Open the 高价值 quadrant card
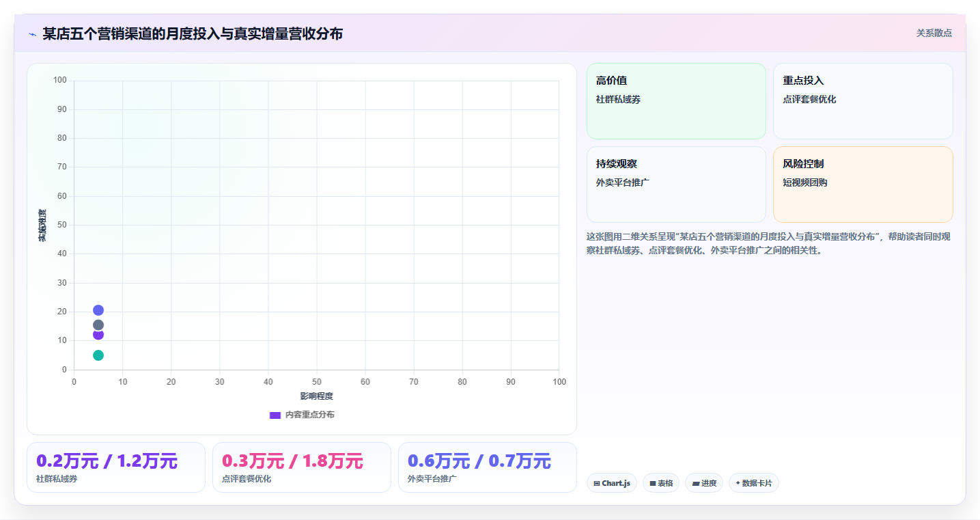The image size is (980, 520). [x=676, y=101]
